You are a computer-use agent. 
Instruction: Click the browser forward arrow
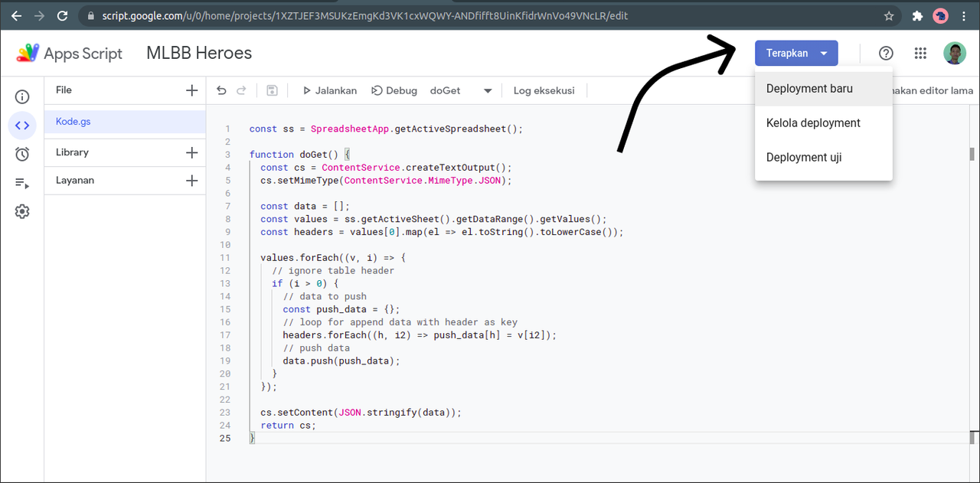click(x=39, y=15)
